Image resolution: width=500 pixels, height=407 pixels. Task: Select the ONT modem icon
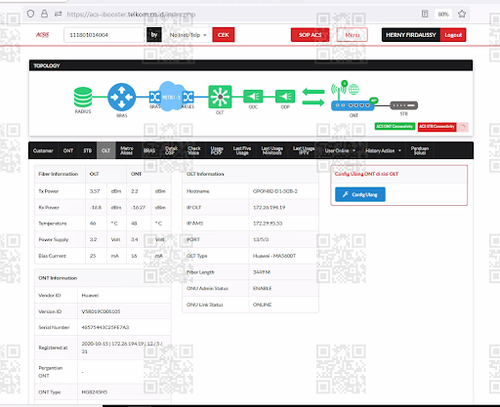click(x=352, y=105)
